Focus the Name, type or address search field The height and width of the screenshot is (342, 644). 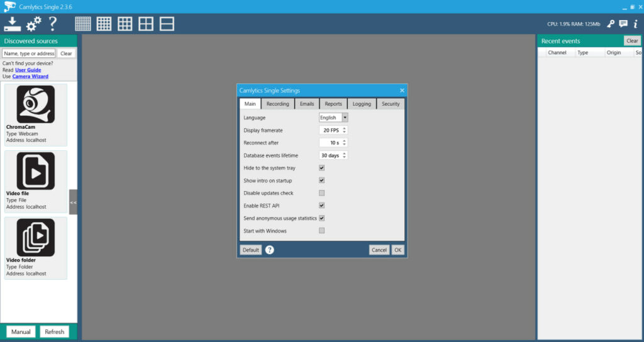(29, 53)
